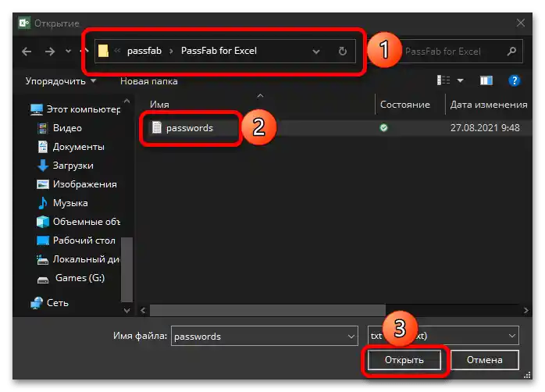The image size is (545, 392).
Task: Click the passwords file document icon
Action: (x=157, y=127)
